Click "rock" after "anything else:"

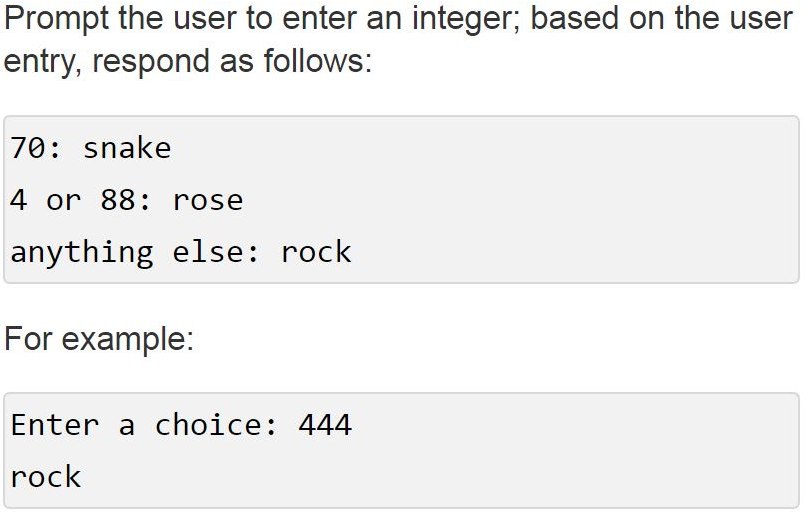click(x=316, y=252)
